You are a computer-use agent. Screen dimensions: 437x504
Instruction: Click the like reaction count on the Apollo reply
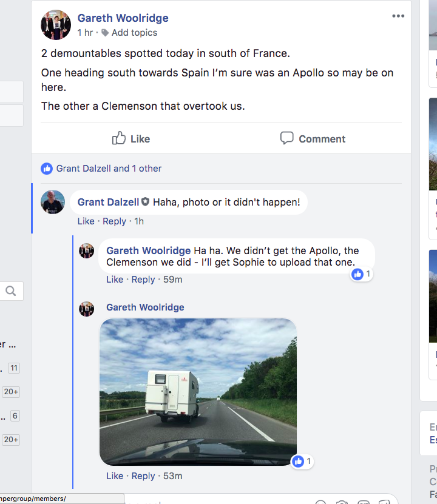click(362, 274)
